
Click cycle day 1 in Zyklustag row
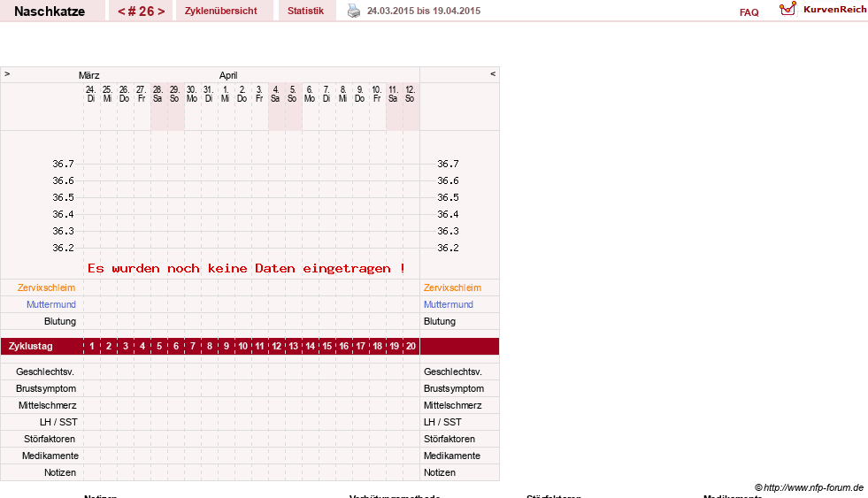[x=92, y=347]
